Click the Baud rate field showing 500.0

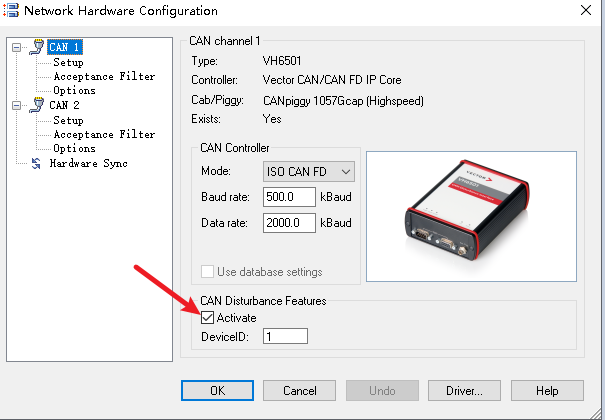(x=289, y=197)
